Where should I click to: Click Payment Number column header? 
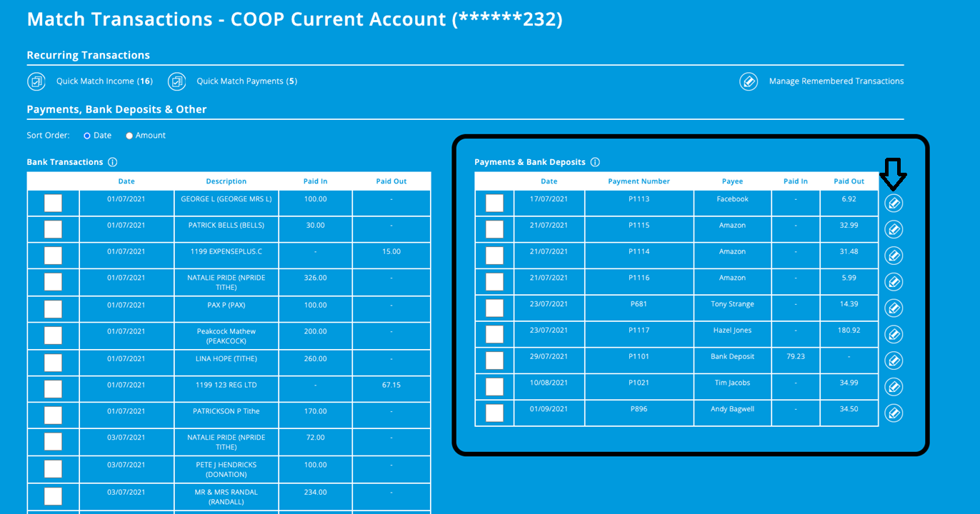tap(639, 181)
